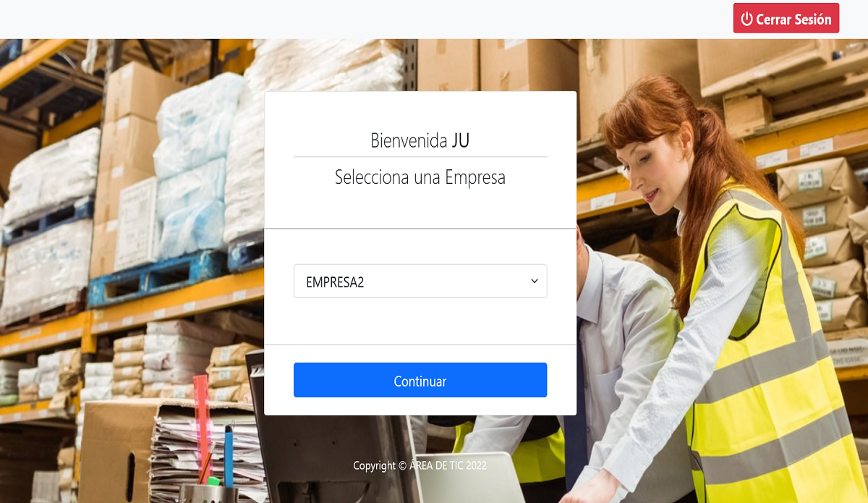Click the power icon in Cerrar Sesión

click(x=747, y=20)
